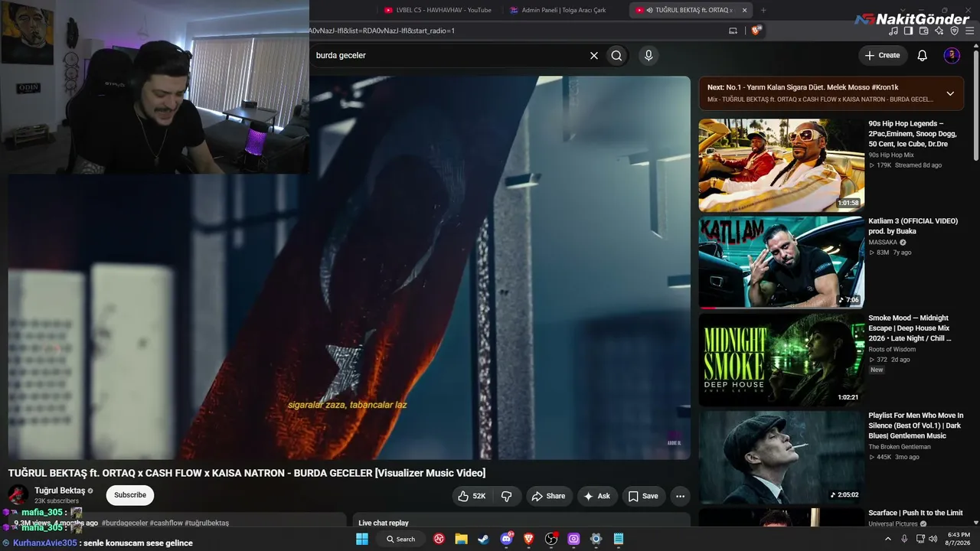This screenshot has width=980, height=551.
Task: Open the taskbar volume control
Action: point(933,539)
